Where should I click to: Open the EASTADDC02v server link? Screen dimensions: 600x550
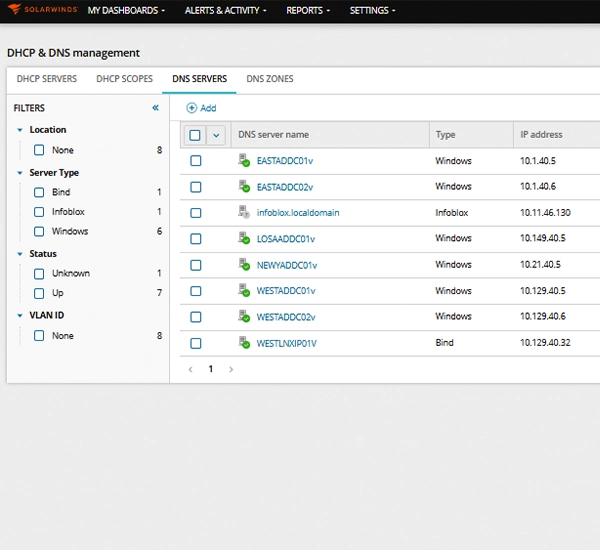coord(285,187)
